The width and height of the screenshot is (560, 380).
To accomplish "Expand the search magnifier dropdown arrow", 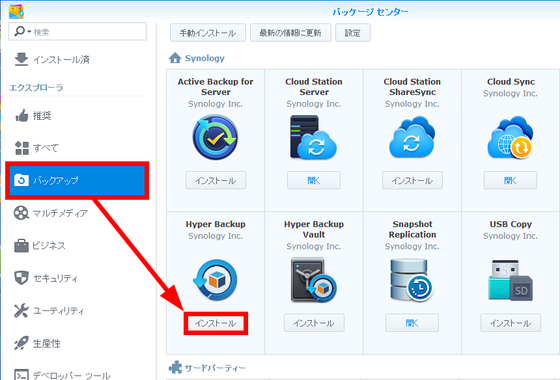I will pyautogui.click(x=29, y=32).
